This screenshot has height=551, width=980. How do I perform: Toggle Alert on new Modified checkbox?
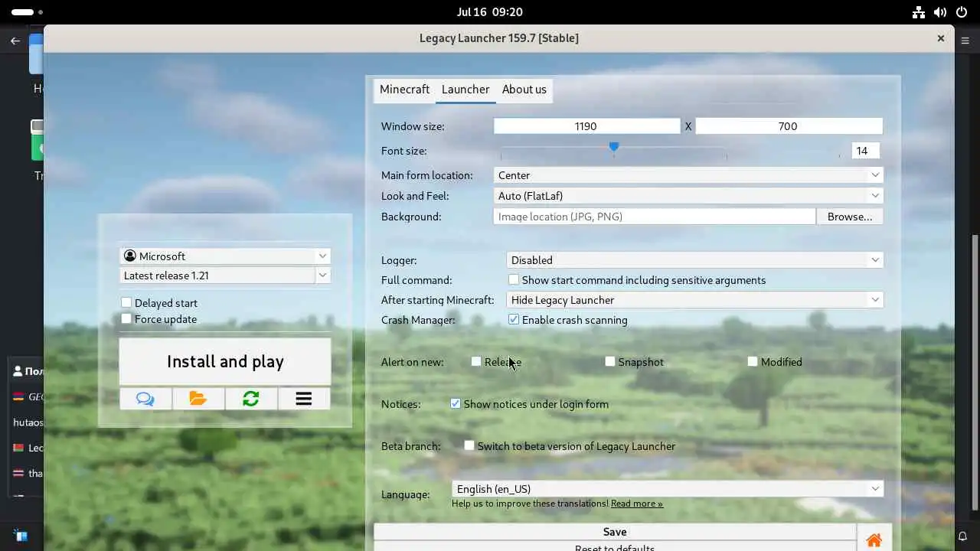click(x=753, y=362)
